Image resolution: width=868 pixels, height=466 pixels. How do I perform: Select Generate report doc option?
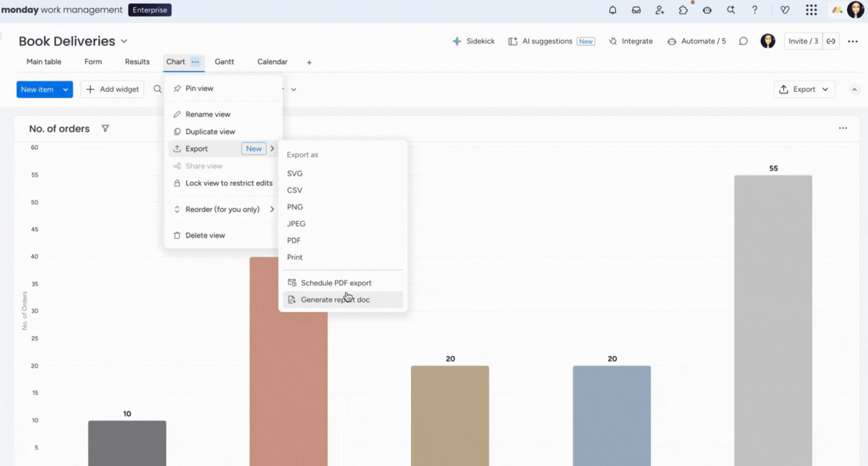(335, 300)
